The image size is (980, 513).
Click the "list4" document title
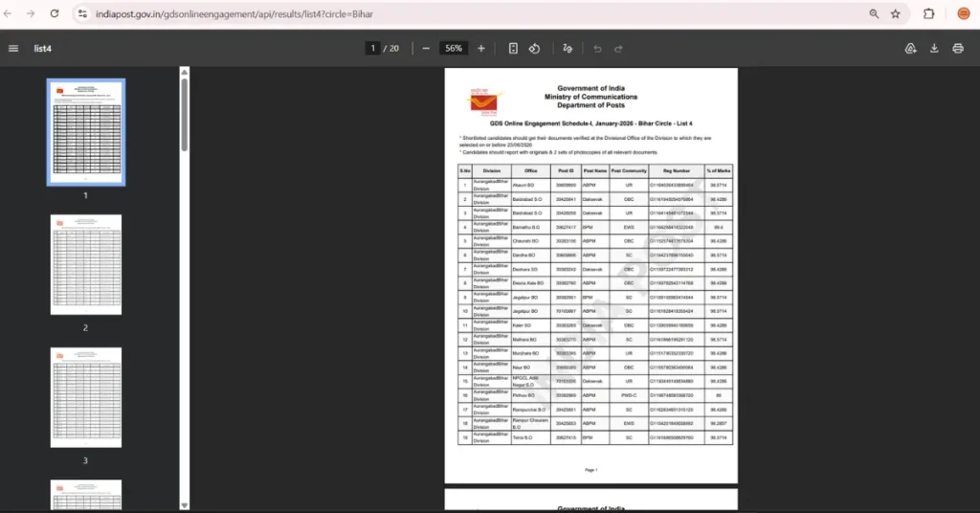point(42,48)
